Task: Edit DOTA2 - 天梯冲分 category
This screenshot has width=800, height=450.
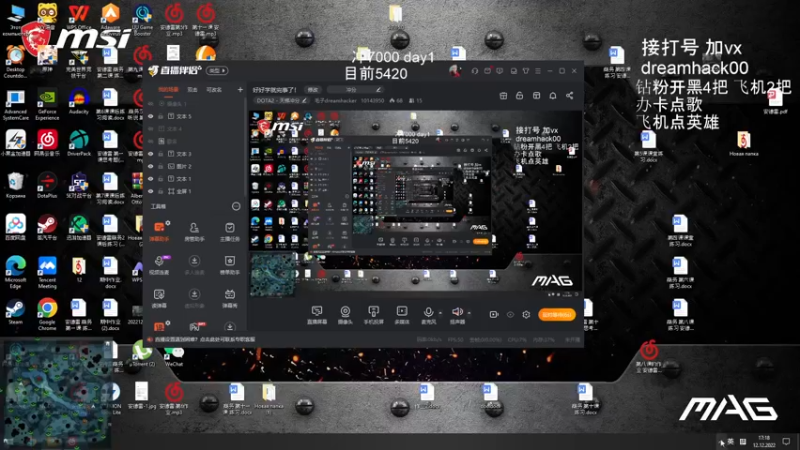Action: pos(281,101)
